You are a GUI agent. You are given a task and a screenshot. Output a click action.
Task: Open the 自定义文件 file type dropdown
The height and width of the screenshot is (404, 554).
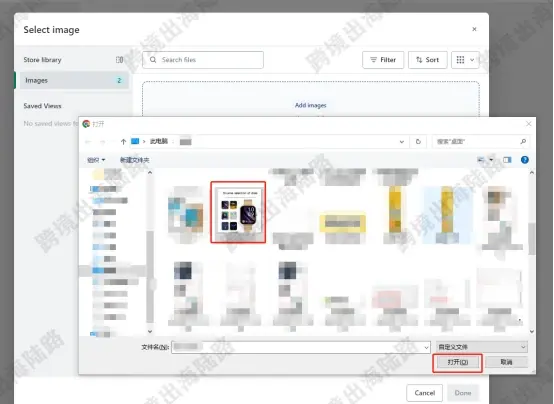[482, 347]
